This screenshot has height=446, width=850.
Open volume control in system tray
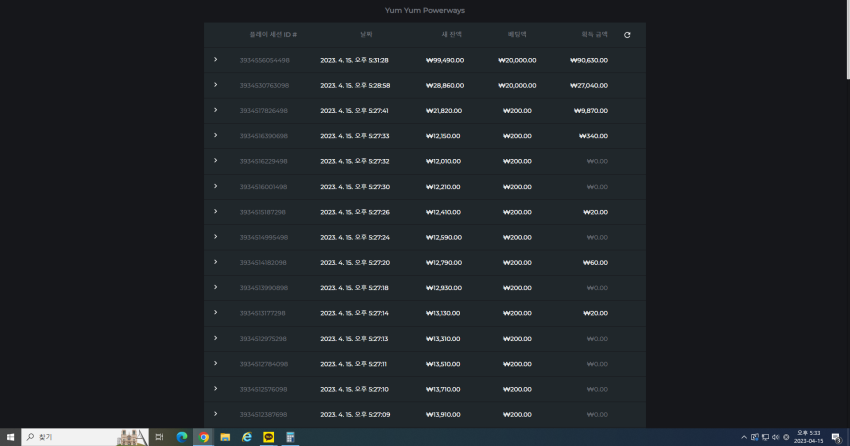(776, 437)
